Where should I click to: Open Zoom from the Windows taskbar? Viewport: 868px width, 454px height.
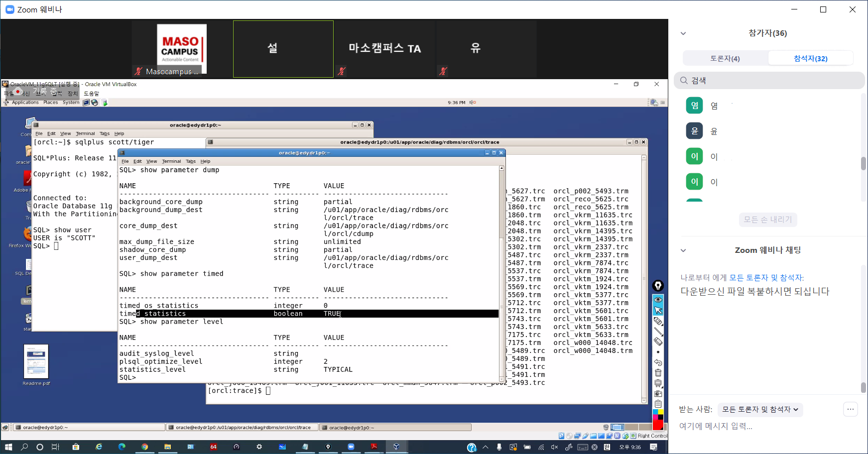coord(351,447)
